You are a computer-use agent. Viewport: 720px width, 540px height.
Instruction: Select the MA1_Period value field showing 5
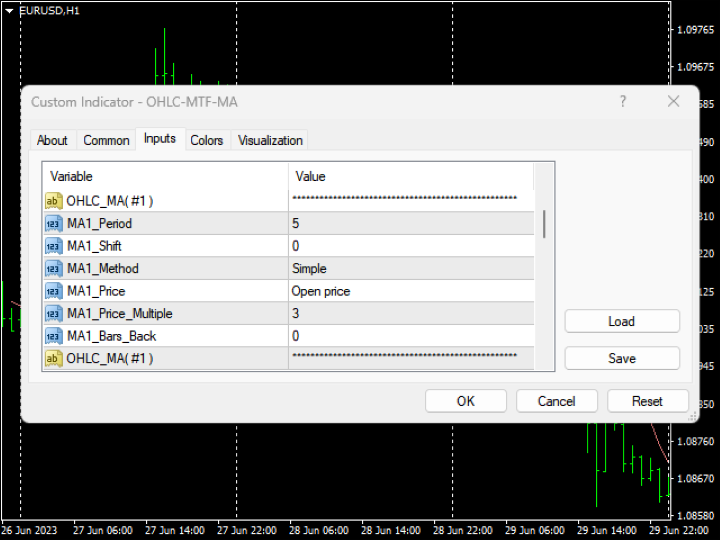410,223
